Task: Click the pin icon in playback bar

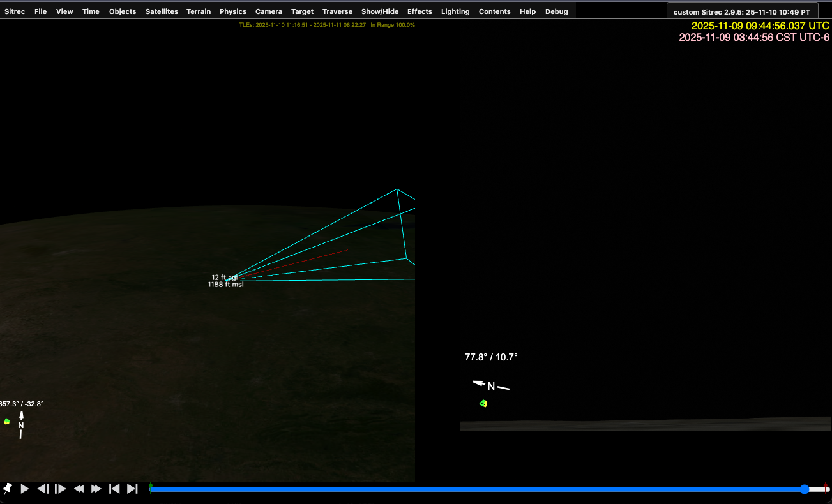Action: tap(8, 489)
